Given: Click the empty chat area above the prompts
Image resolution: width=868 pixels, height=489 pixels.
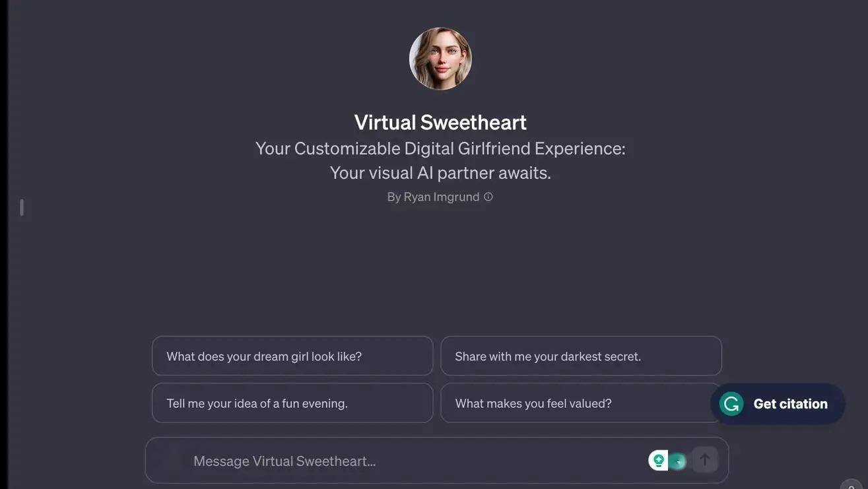Looking at the screenshot, I should (440, 271).
